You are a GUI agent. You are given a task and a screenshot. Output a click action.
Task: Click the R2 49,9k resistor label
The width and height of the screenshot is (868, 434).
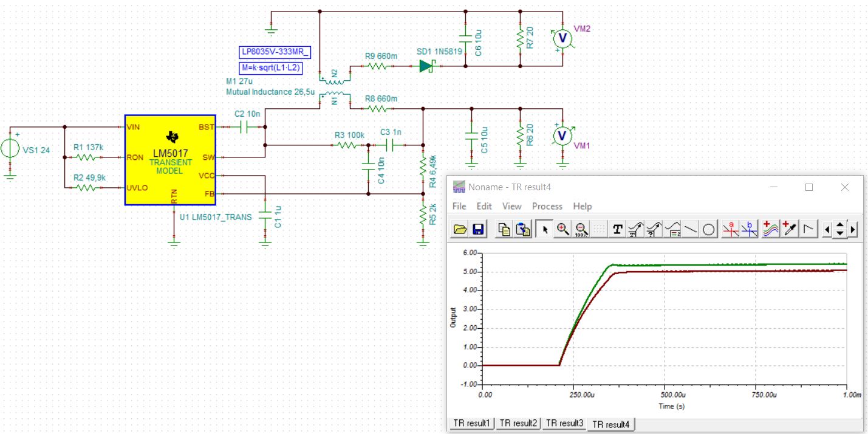point(90,177)
